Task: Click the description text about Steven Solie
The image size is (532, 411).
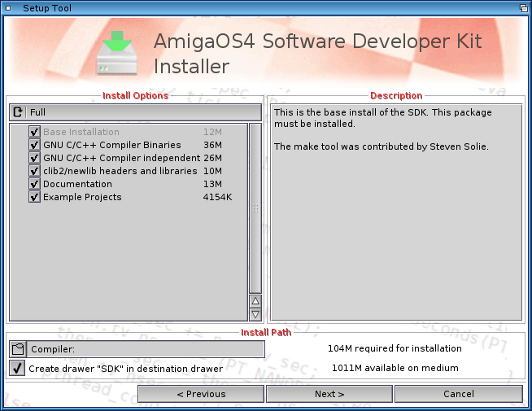Action: [x=381, y=146]
